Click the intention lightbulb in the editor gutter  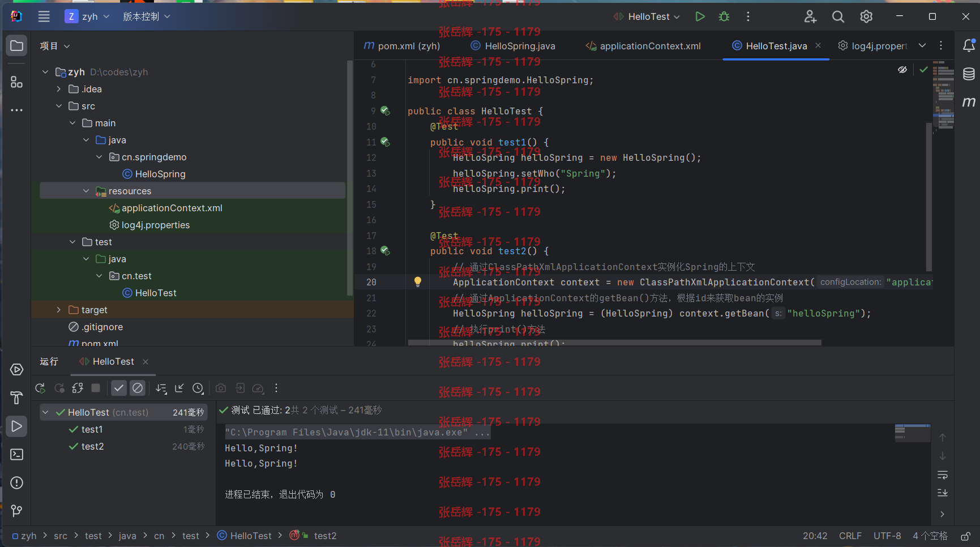[418, 282]
